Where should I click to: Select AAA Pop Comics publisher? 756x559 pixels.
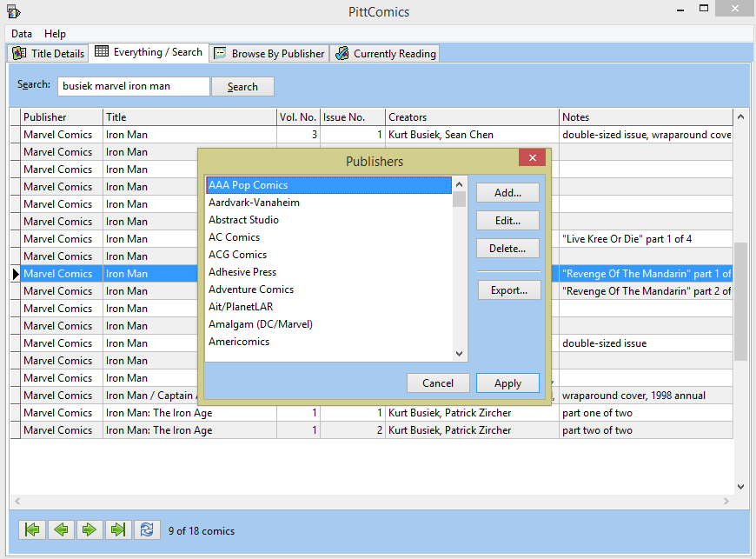pos(328,185)
